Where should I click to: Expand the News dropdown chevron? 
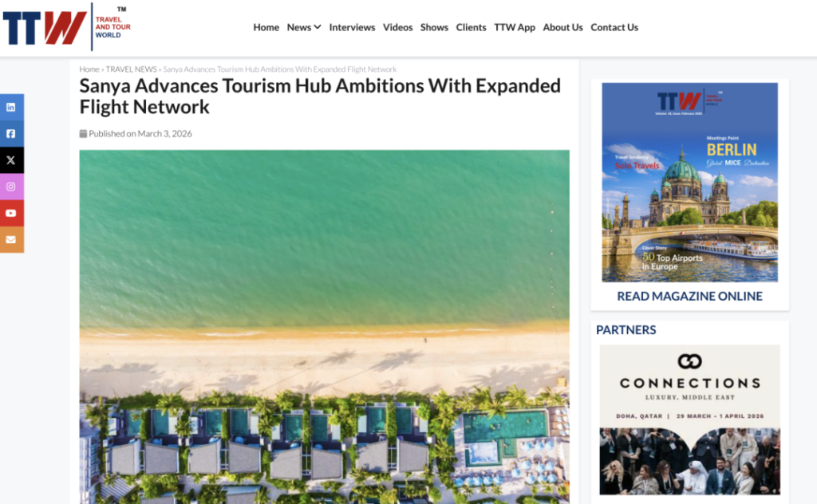tap(318, 26)
